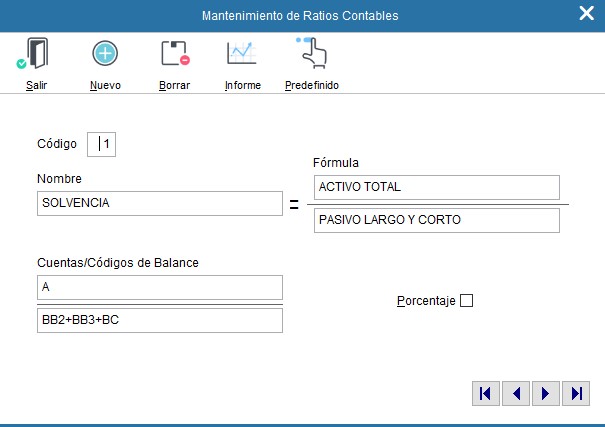
Task: Jump to the first record
Action: click(x=485, y=394)
